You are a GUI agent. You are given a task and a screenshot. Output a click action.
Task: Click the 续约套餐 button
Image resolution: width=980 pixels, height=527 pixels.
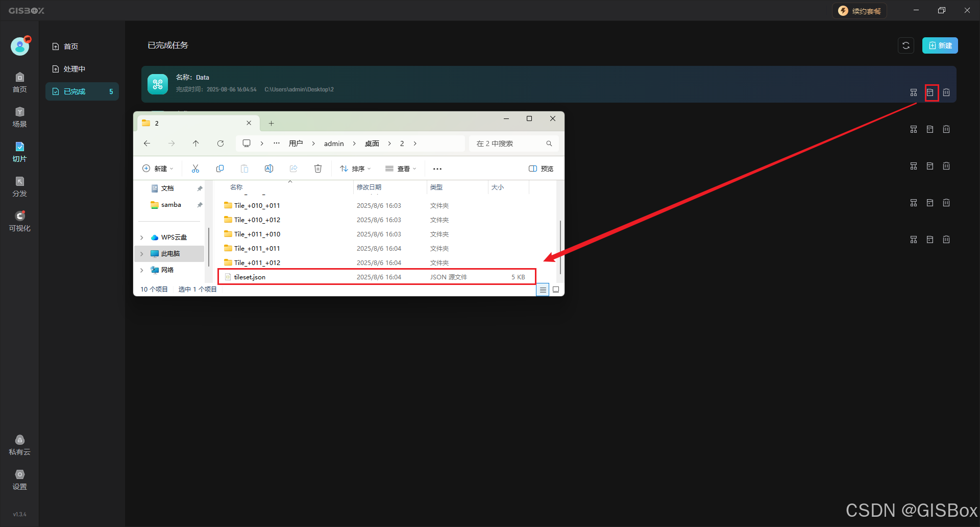click(x=860, y=11)
